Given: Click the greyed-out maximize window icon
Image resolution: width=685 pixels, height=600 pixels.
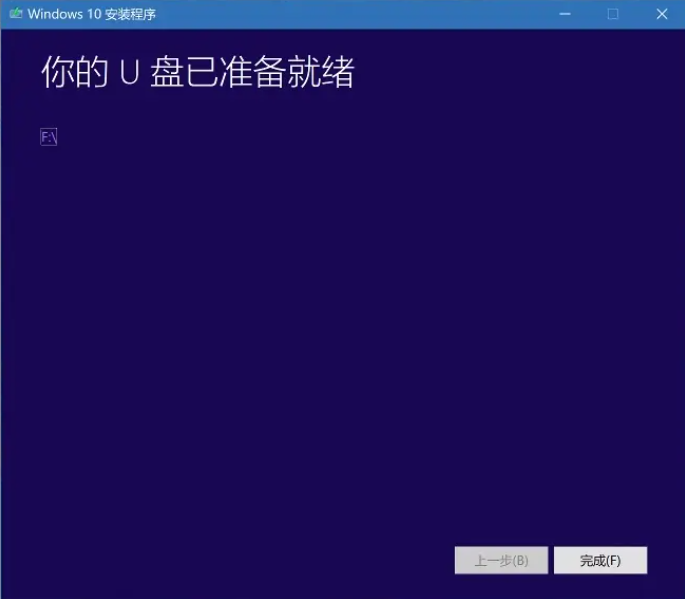Looking at the screenshot, I should 613,14.
